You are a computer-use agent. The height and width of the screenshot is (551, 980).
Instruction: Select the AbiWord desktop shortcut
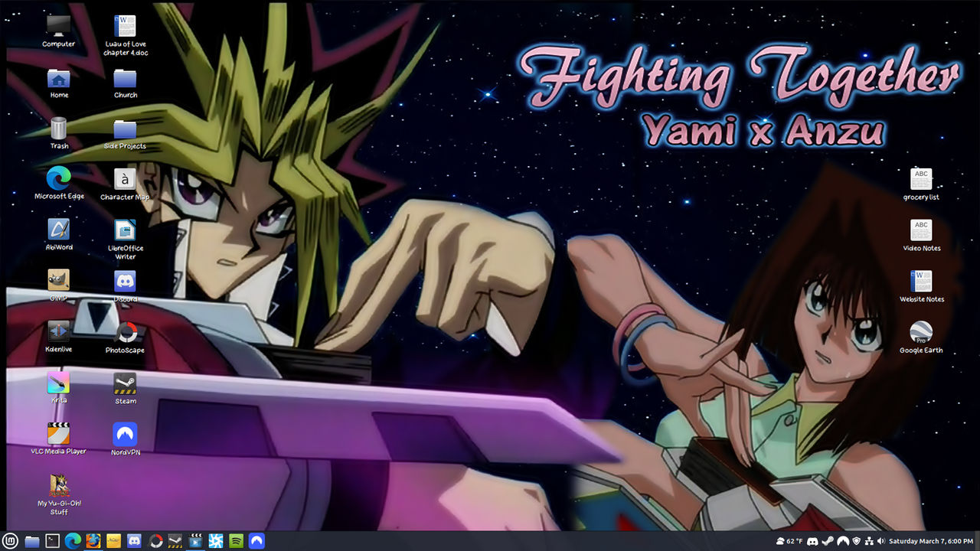click(59, 235)
